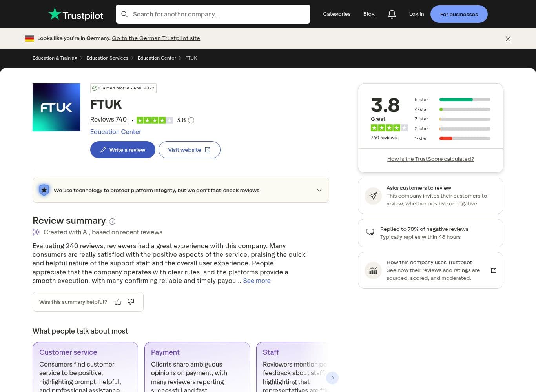The height and width of the screenshot is (392, 536).
Task: Open the Blog page
Action: pos(369,14)
